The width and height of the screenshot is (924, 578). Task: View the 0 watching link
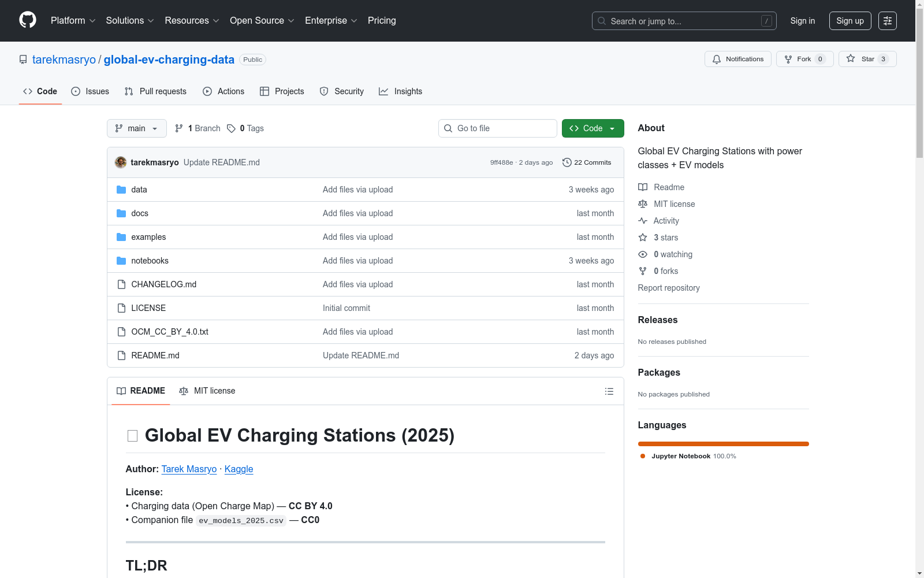[665, 254]
